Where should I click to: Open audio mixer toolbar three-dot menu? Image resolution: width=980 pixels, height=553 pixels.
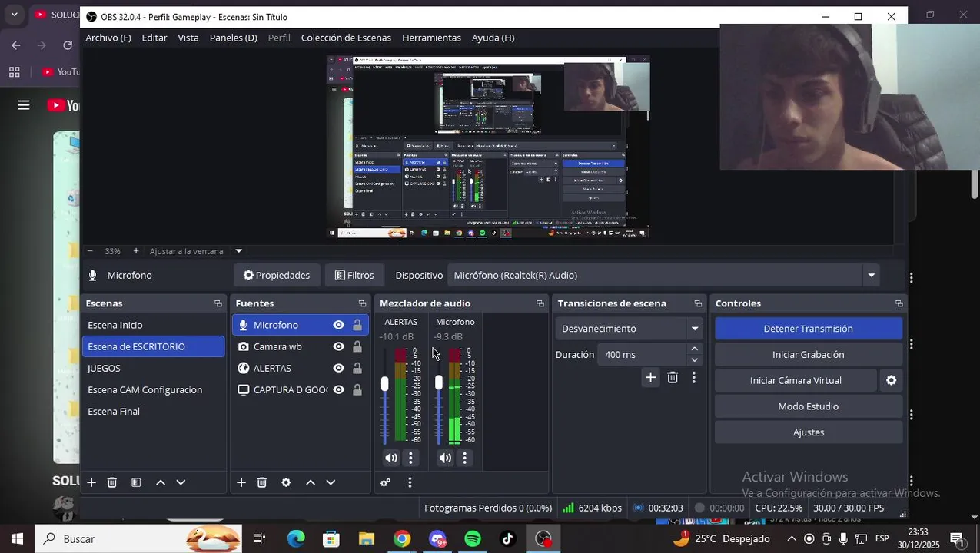[410, 482]
